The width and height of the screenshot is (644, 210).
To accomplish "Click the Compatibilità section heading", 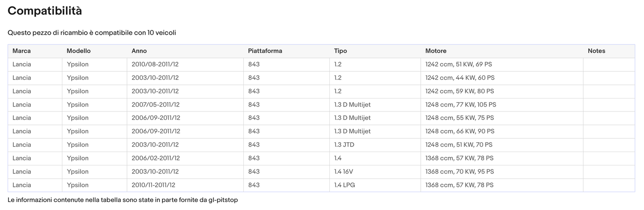I will (x=45, y=11).
